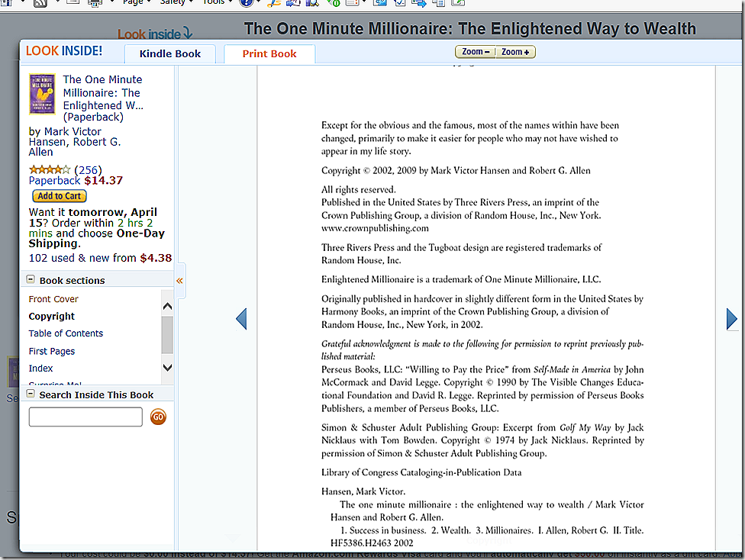
Task: Switch to the Print Book tab
Action: [269, 53]
